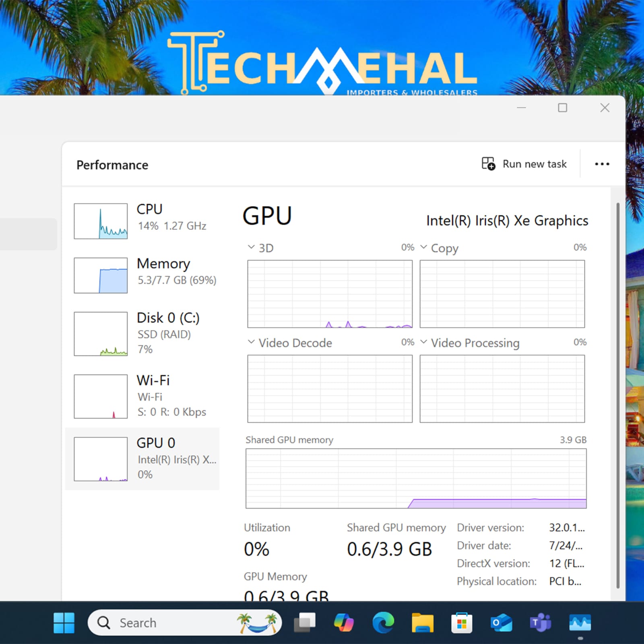
Task: Click the Driver date value 7/24/...
Action: tap(566, 545)
